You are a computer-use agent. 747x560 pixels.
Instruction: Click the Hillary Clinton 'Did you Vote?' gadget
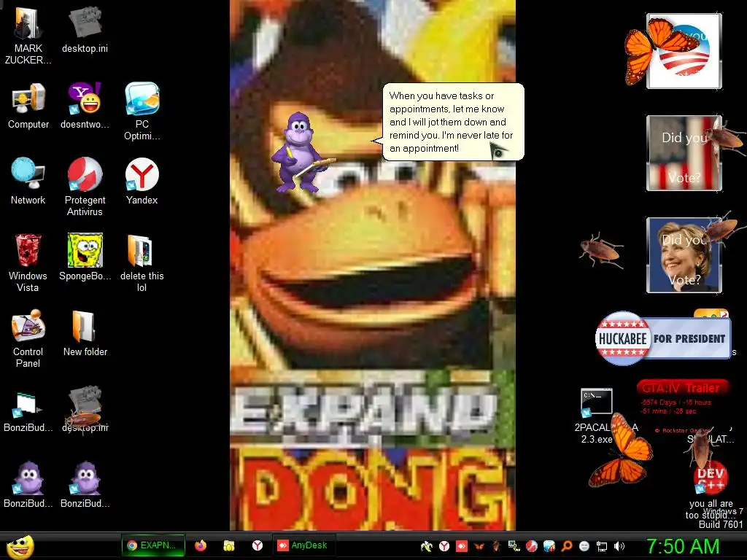click(x=684, y=254)
